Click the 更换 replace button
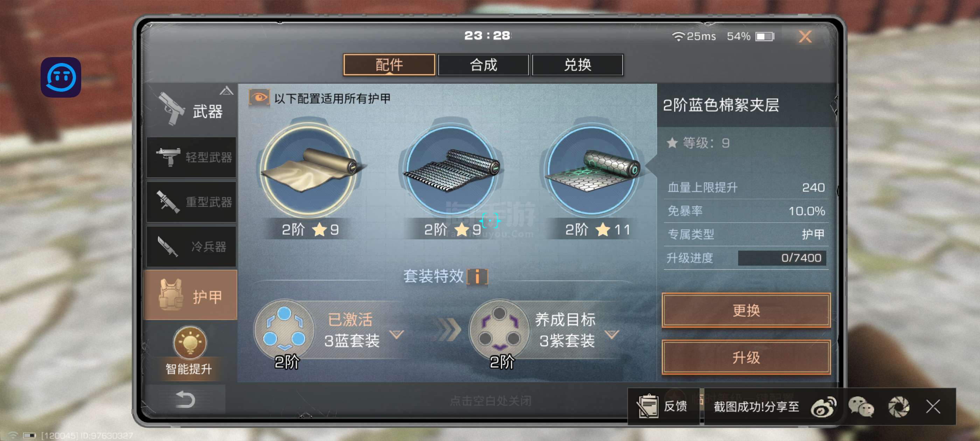 745,310
